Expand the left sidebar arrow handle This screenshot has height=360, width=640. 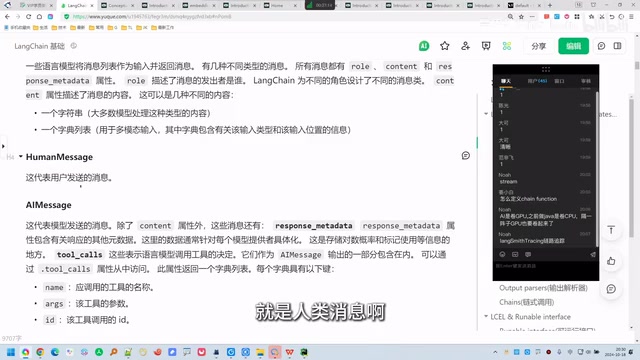3,146
